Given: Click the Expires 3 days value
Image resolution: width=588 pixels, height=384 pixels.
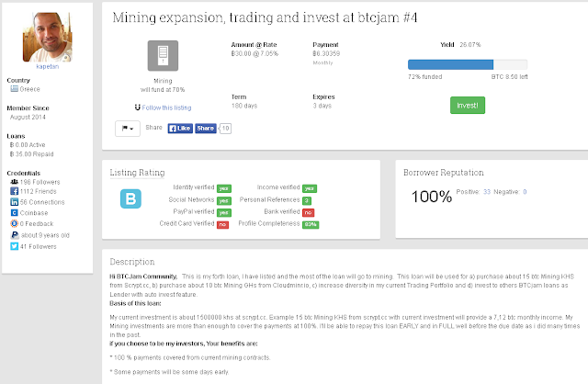Looking at the screenshot, I should point(322,106).
